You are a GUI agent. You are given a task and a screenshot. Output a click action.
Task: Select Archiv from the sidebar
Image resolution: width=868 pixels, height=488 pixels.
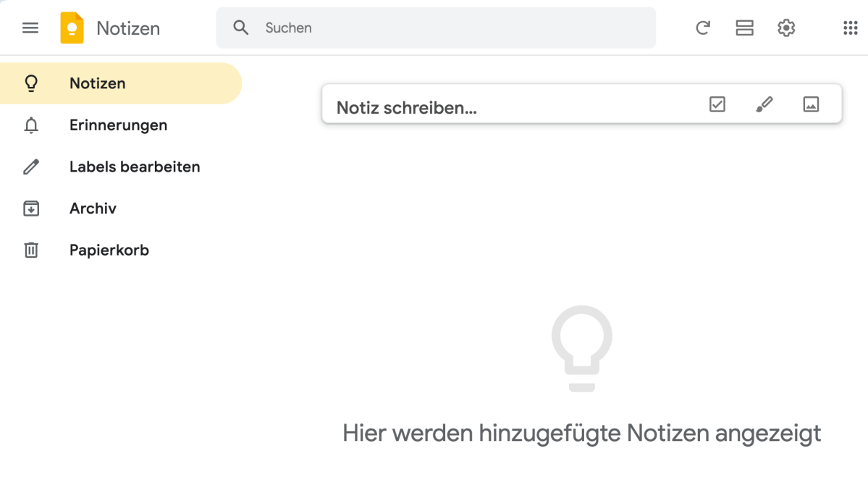coord(93,209)
